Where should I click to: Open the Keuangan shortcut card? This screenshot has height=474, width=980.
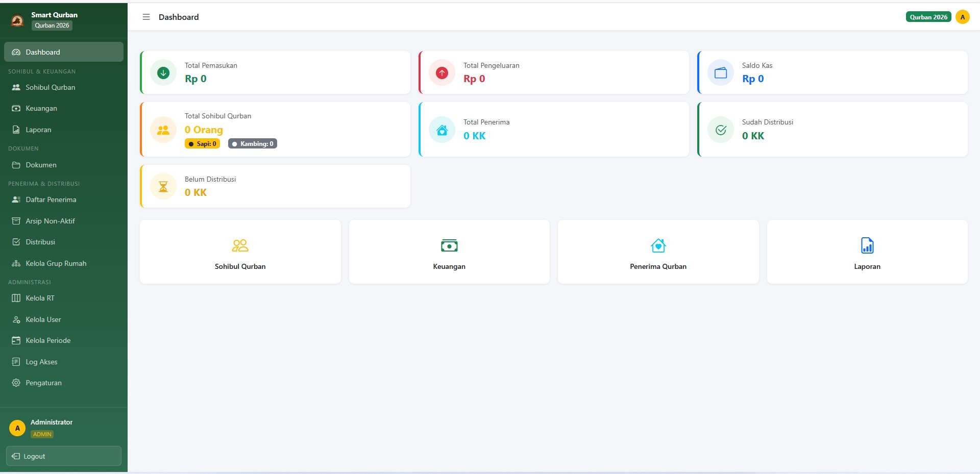[x=449, y=252]
